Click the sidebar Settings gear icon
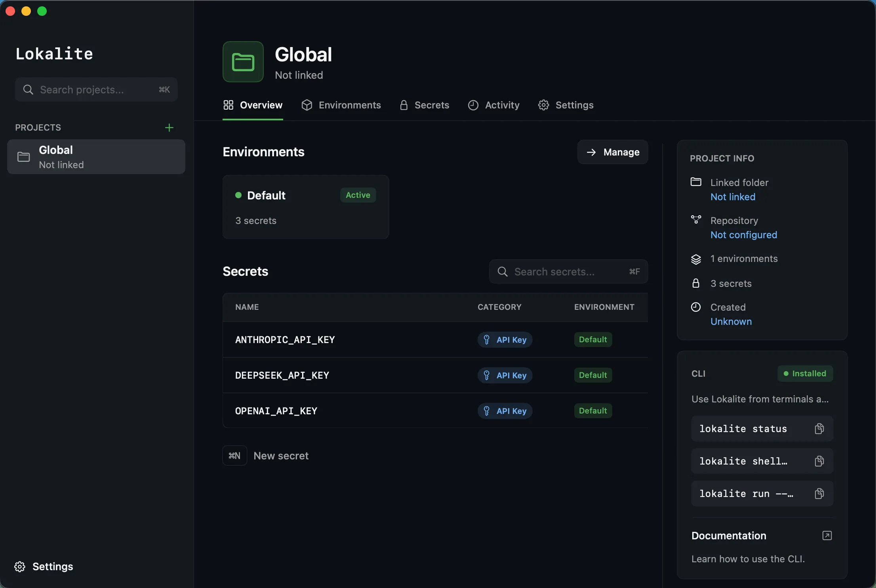Image resolution: width=876 pixels, height=588 pixels. click(20, 567)
